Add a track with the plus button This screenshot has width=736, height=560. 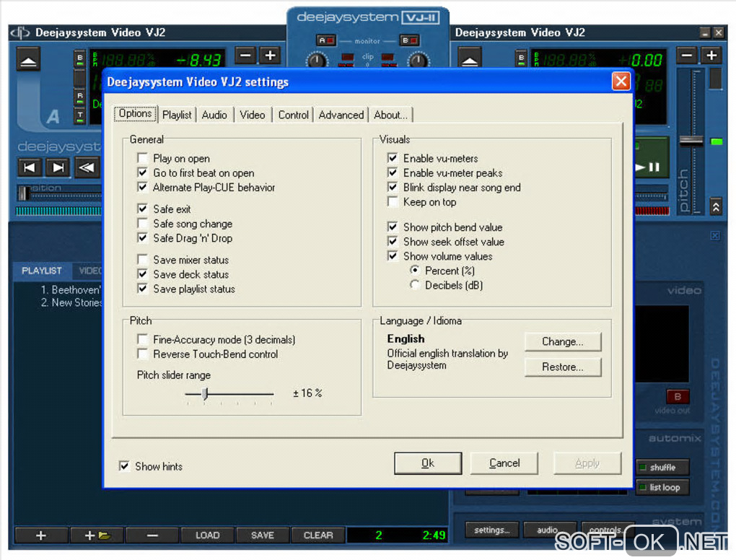41,535
